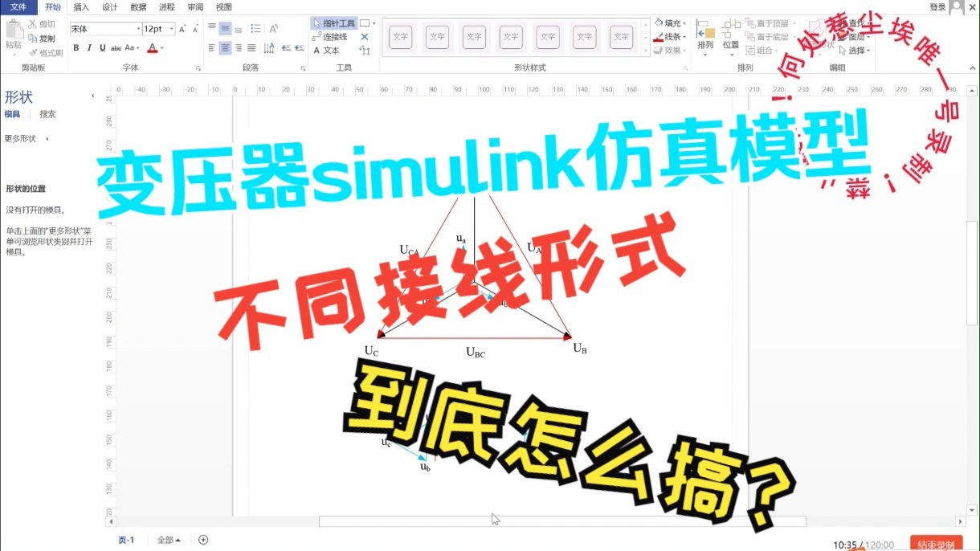Switch to the Review (审阅) tab

pyautogui.click(x=195, y=6)
